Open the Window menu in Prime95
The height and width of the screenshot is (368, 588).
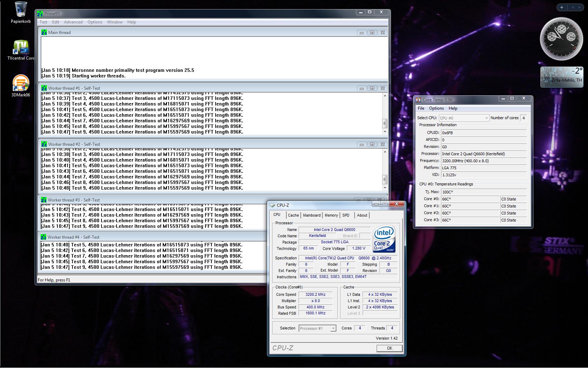coord(115,22)
